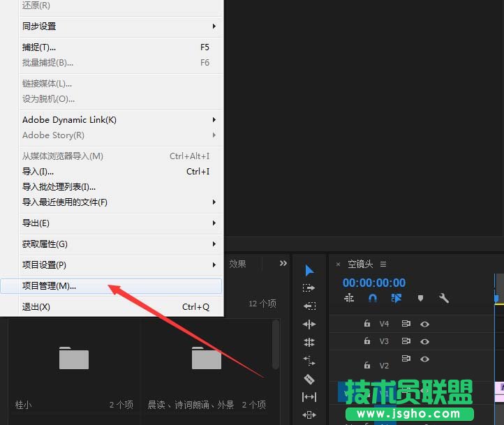504x425 pixels.
Task: Toggle the lock on track V2
Action: (367, 365)
